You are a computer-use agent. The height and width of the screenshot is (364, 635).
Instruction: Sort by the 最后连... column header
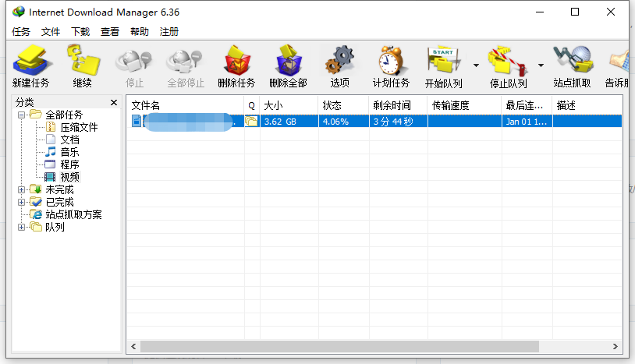[x=527, y=105]
